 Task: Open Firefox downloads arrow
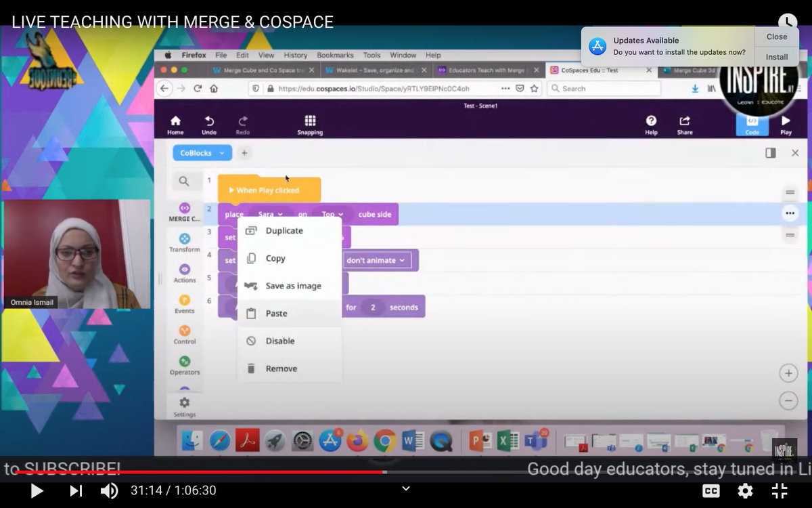tap(695, 88)
